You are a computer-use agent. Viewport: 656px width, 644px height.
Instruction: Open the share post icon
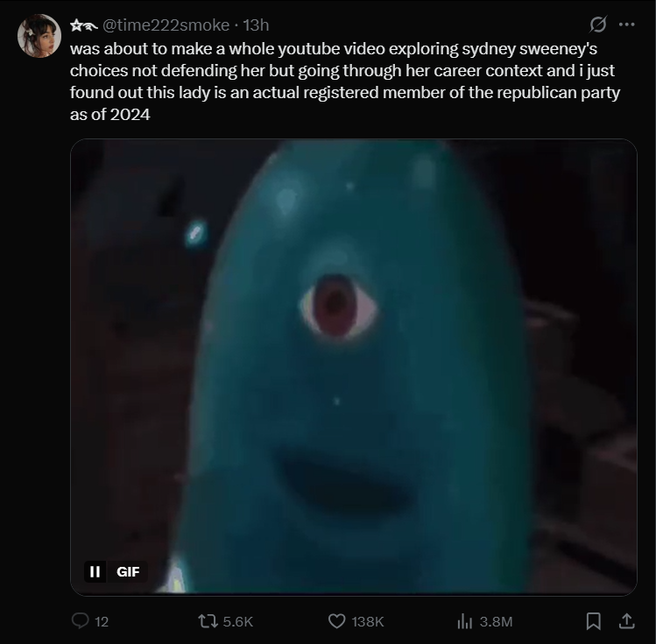click(x=626, y=621)
